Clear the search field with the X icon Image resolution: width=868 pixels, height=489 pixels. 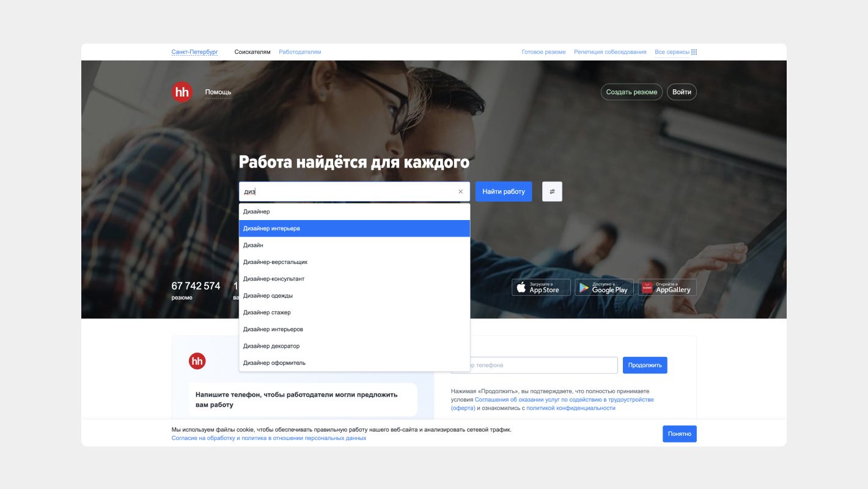pos(460,191)
